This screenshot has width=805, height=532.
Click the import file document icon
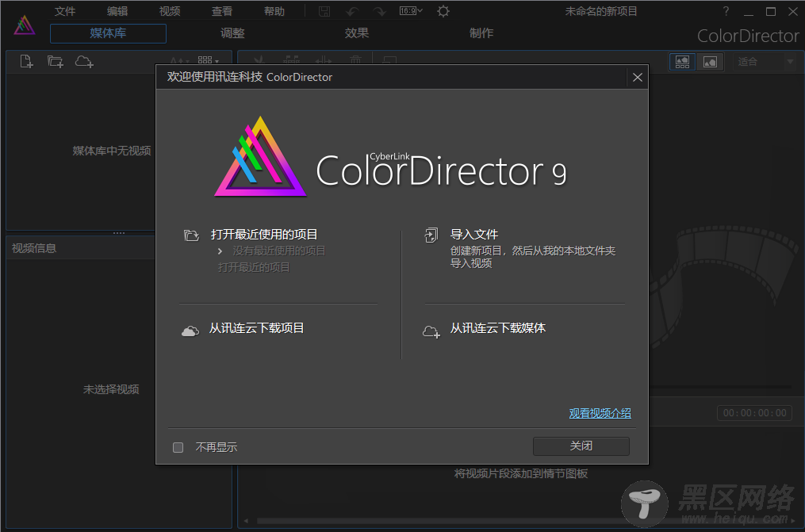(431, 235)
